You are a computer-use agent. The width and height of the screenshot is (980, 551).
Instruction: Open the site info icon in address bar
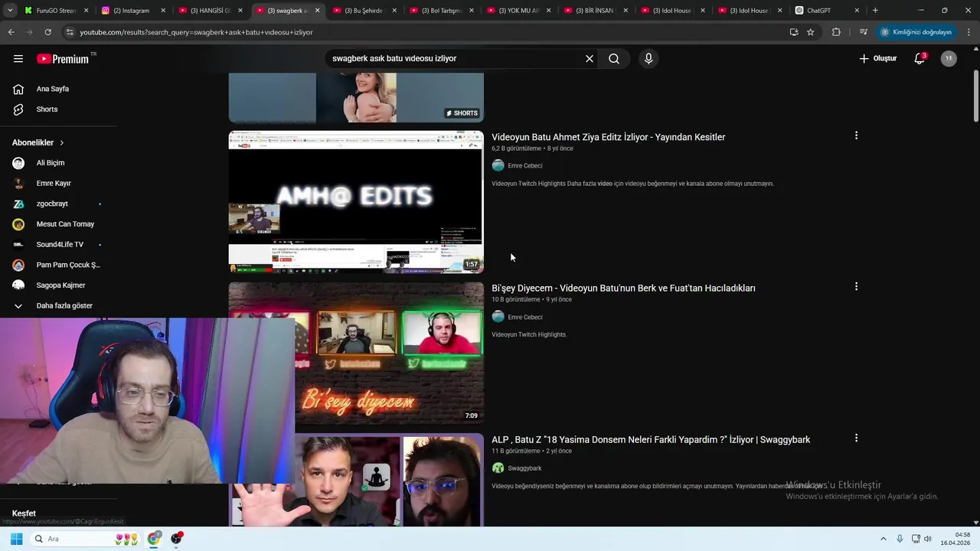(x=70, y=32)
